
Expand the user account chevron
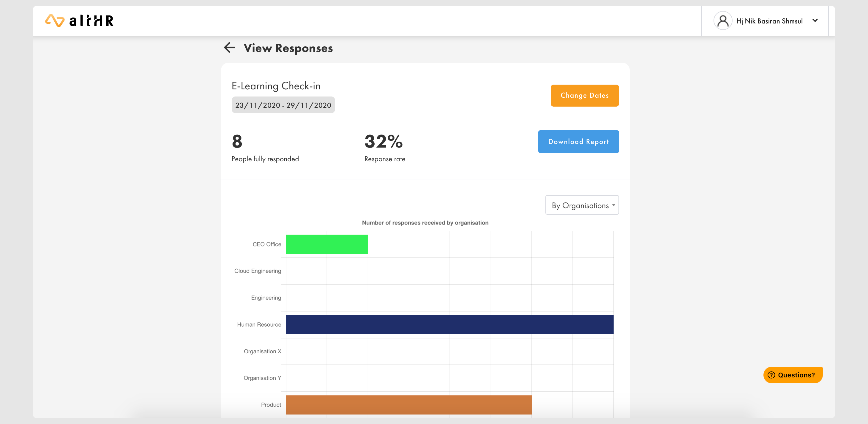pos(815,20)
